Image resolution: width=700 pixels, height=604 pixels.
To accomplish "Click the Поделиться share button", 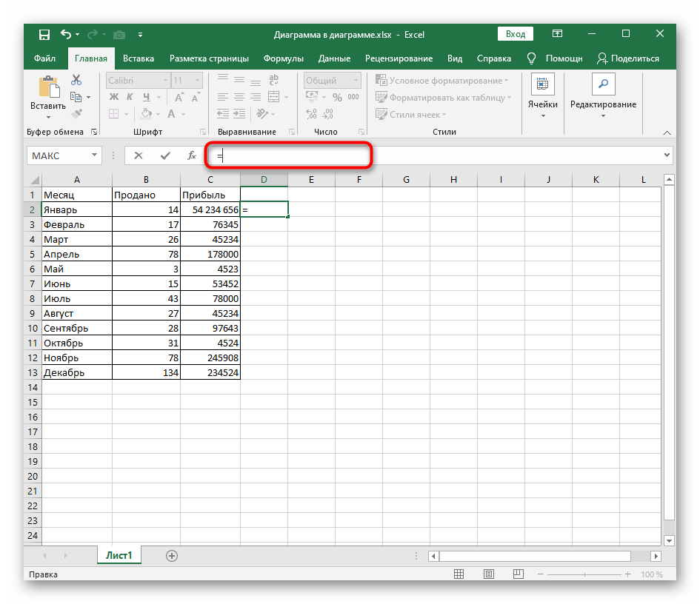I will (x=628, y=58).
